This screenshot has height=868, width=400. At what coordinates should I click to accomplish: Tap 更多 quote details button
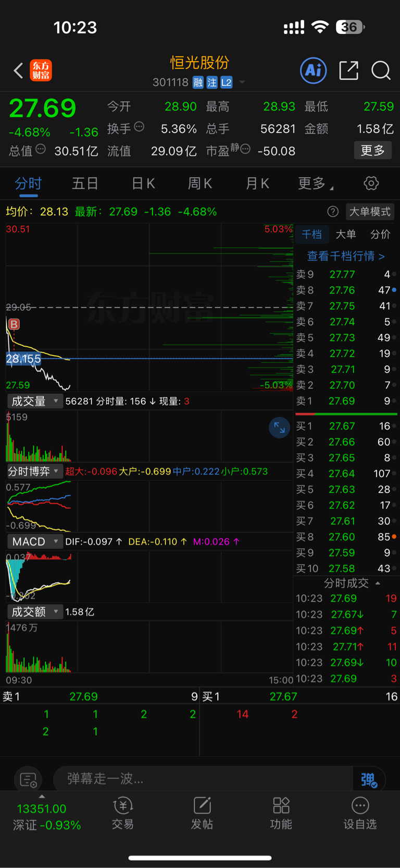(x=373, y=151)
